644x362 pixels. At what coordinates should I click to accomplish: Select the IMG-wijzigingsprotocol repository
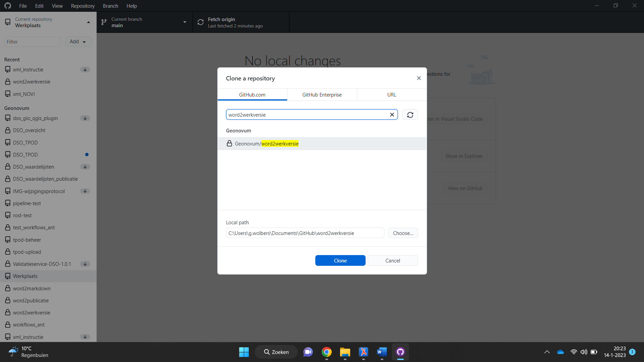[48, 191]
